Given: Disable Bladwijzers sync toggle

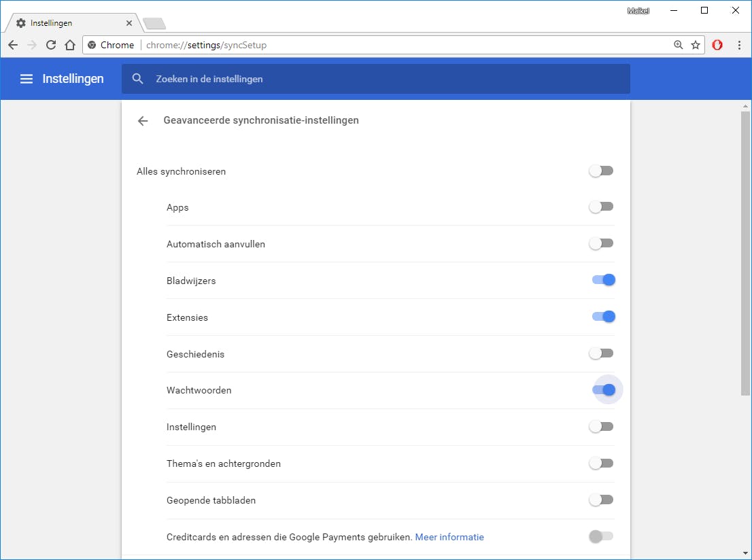Looking at the screenshot, I should coord(603,280).
